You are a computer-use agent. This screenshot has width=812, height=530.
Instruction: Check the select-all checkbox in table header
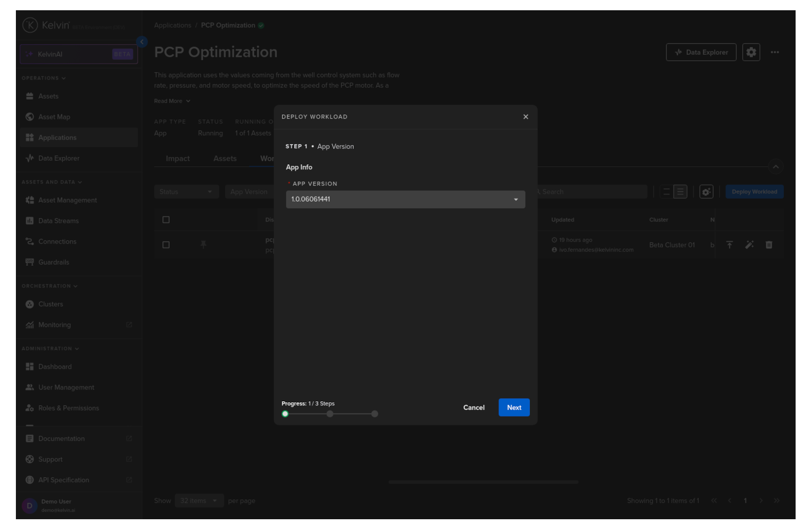coord(166,220)
